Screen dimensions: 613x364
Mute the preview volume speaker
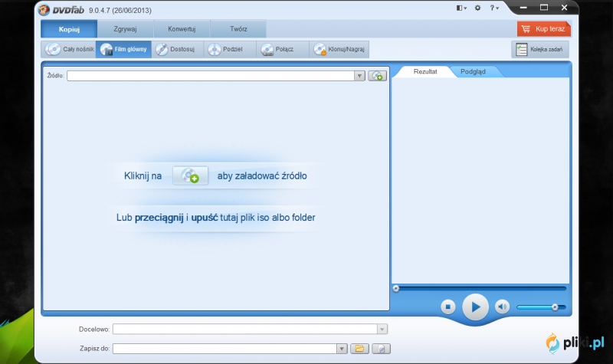503,307
